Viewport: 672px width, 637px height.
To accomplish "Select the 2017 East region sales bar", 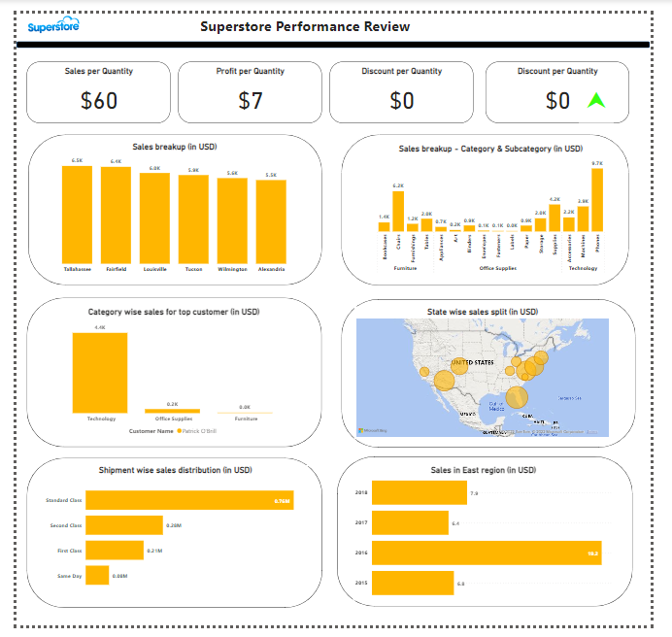I will point(410,522).
